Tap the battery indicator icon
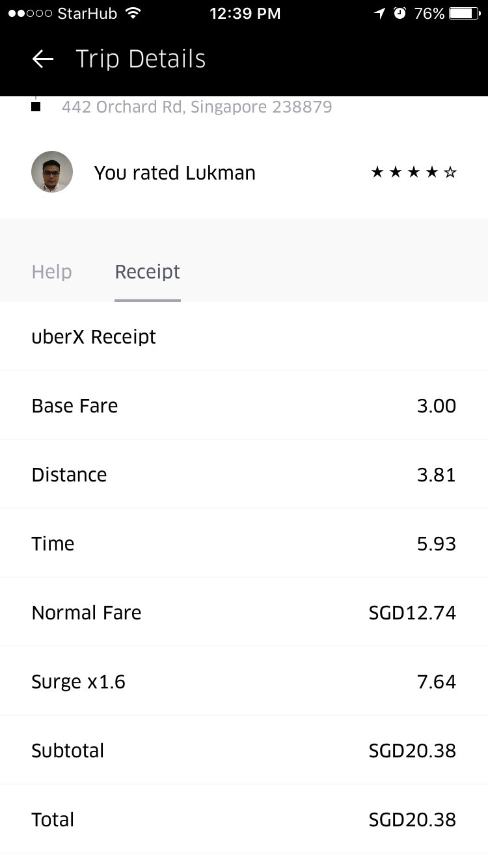This screenshot has height=868, width=488. coord(465,13)
